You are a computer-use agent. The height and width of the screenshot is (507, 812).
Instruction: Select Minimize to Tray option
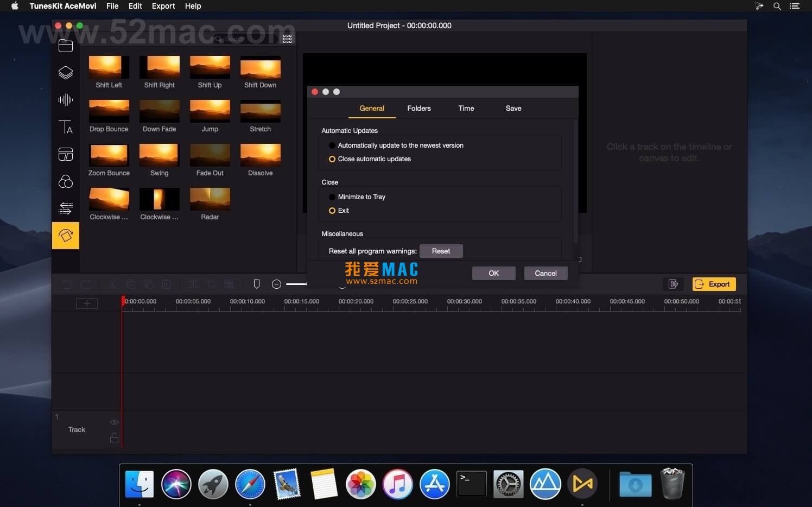point(332,197)
